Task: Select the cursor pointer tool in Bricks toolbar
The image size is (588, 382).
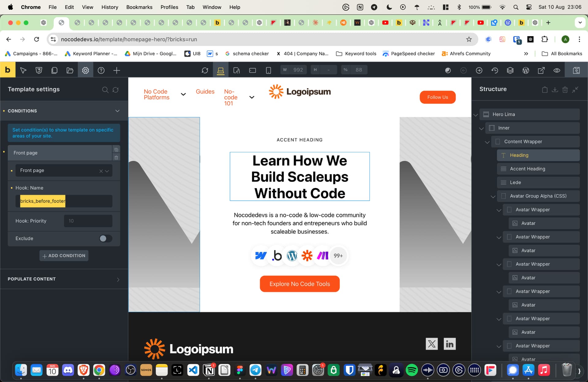Action: [x=23, y=70]
